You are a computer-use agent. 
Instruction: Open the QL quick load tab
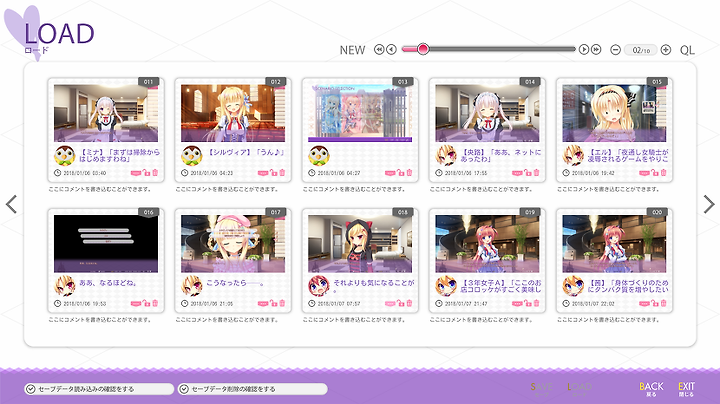pos(687,50)
